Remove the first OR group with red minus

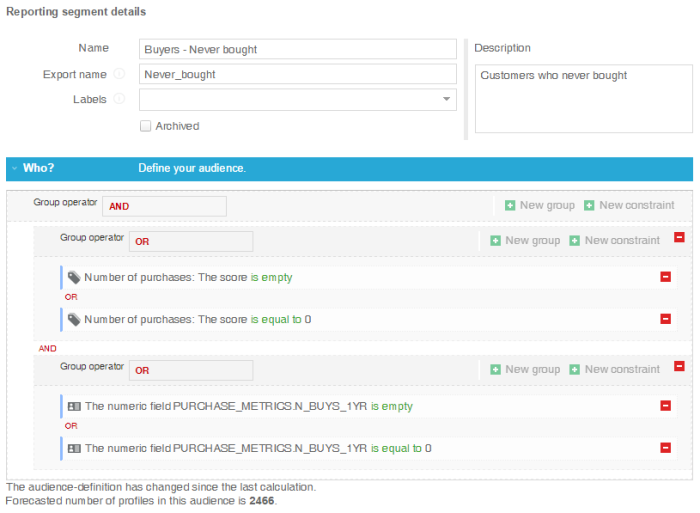(680, 238)
